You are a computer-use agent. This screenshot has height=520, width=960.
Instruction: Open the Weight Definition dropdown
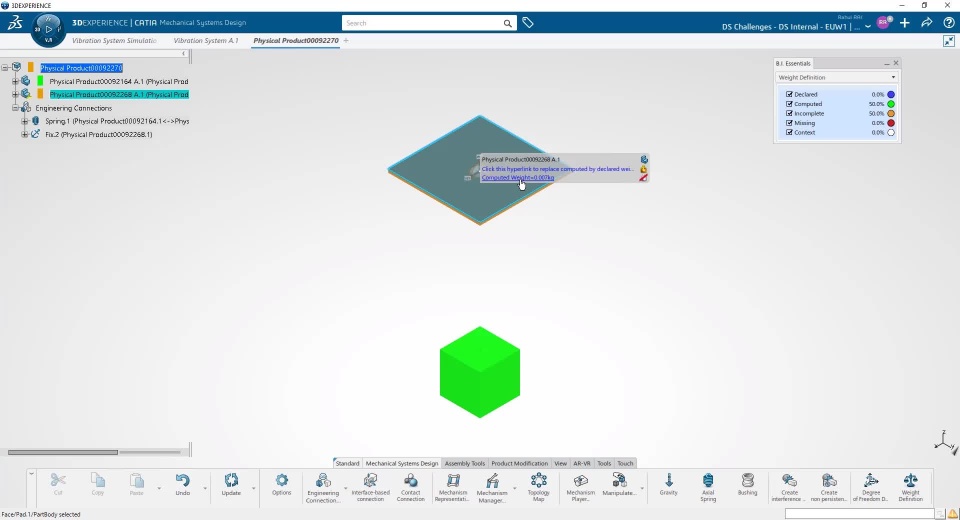pyautogui.click(x=837, y=77)
